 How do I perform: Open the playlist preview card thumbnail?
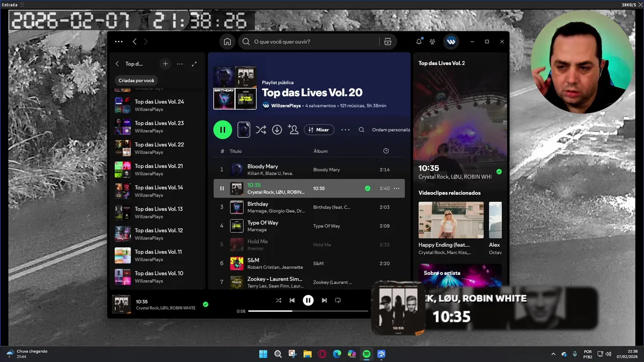coord(244,130)
